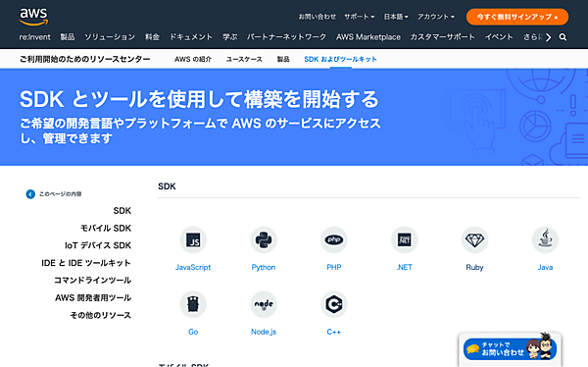Click the Go text link
The width and height of the screenshot is (588, 367).
click(x=193, y=332)
